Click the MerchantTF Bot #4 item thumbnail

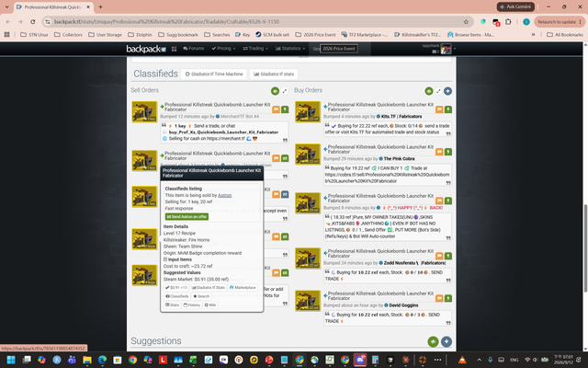144,112
